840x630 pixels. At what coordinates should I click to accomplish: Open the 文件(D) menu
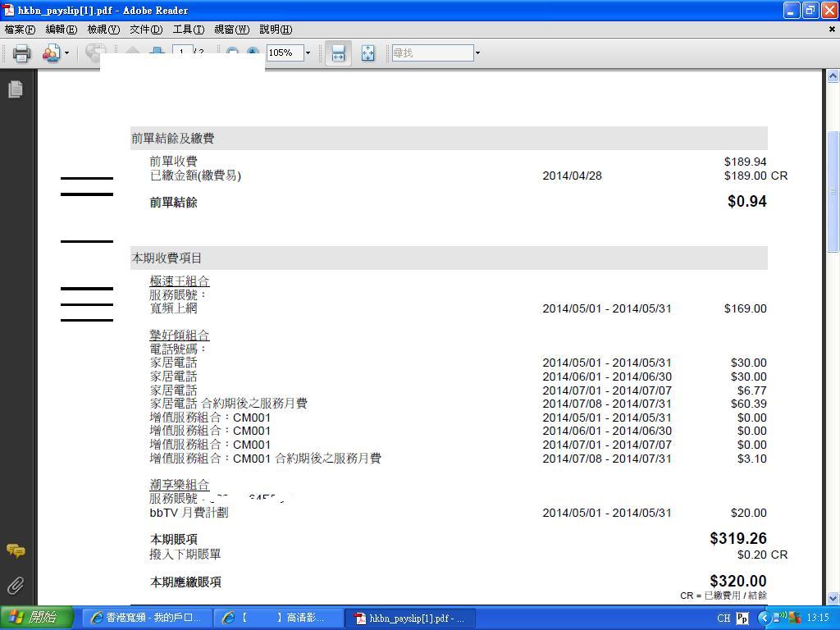(146, 30)
